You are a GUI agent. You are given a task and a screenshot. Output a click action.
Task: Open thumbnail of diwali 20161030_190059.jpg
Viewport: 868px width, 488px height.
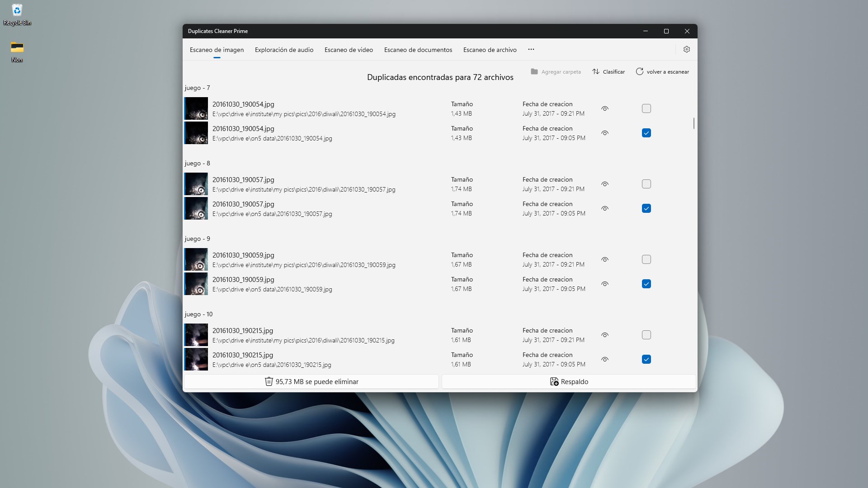[x=196, y=259]
